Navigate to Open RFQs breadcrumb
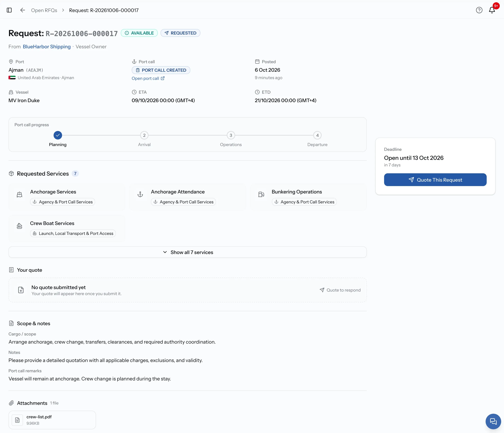 [x=44, y=10]
